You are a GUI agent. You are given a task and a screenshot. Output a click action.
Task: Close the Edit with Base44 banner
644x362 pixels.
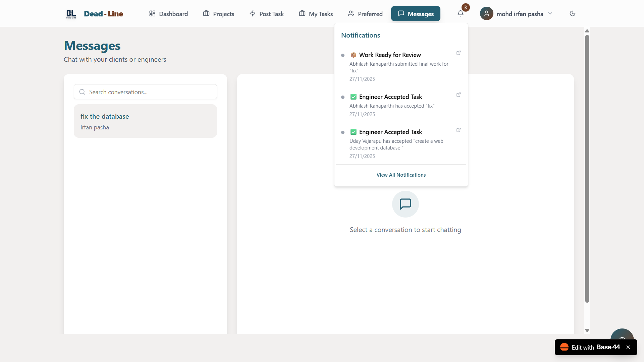(x=628, y=347)
